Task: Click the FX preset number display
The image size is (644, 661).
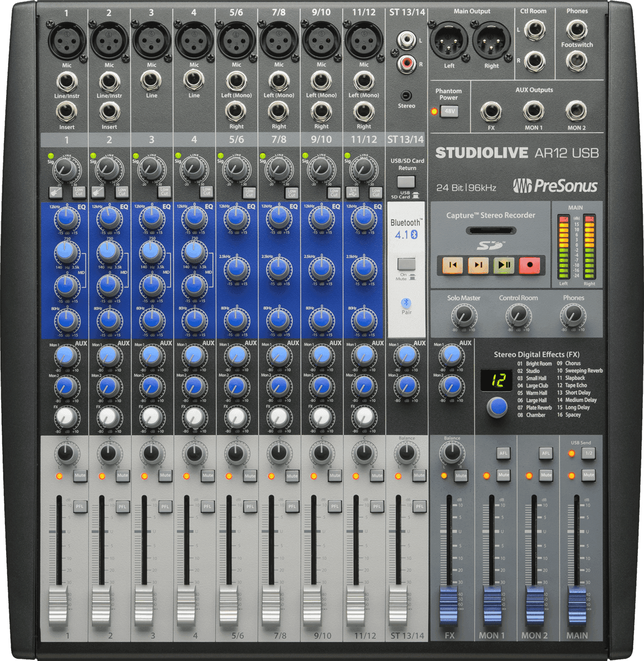Action: [x=498, y=380]
